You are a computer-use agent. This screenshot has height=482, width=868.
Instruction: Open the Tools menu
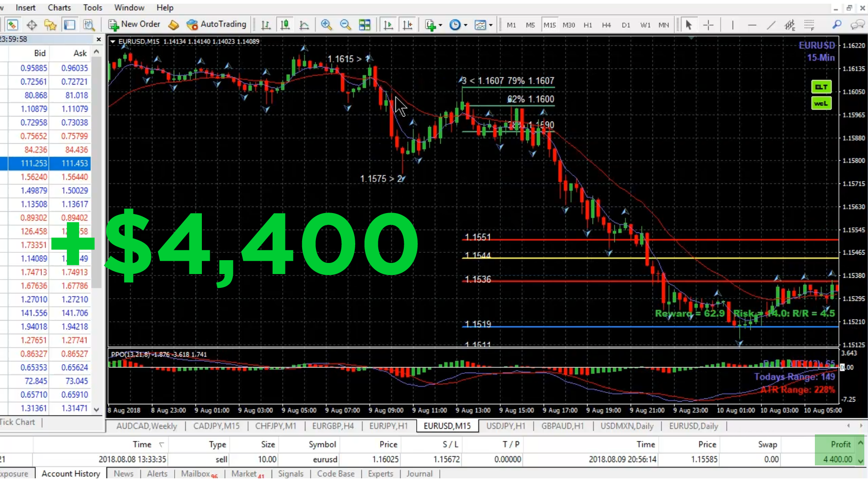pyautogui.click(x=93, y=8)
